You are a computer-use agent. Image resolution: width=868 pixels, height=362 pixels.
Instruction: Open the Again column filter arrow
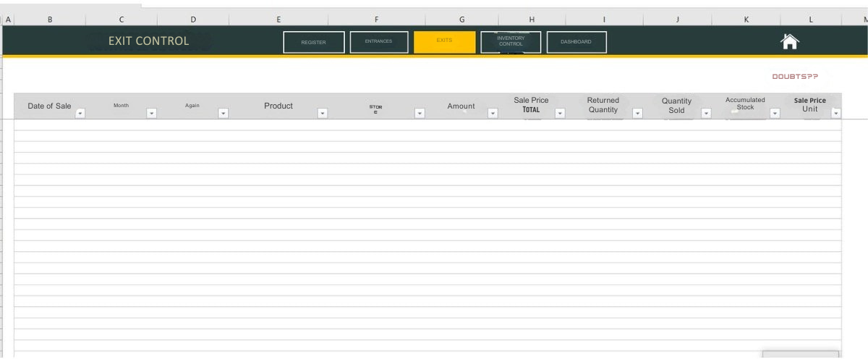click(x=223, y=113)
